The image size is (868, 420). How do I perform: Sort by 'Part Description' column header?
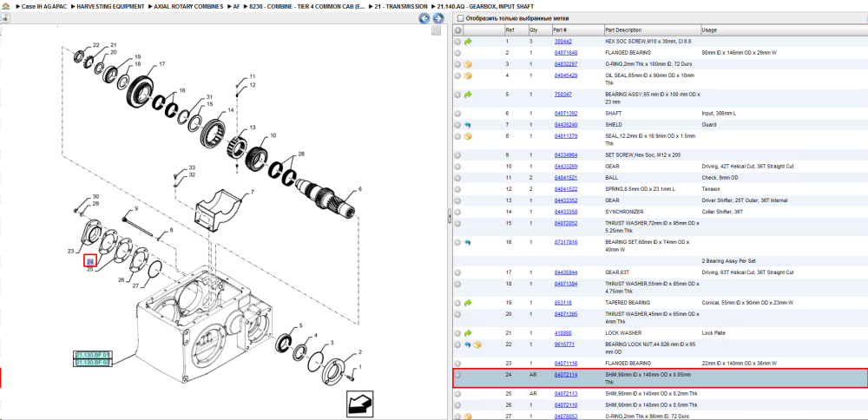pyautogui.click(x=652, y=30)
